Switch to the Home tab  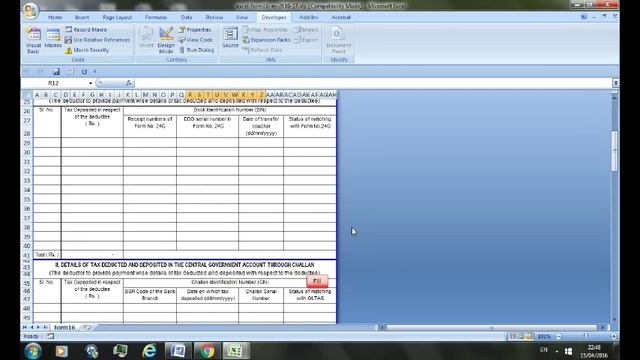click(x=55, y=18)
